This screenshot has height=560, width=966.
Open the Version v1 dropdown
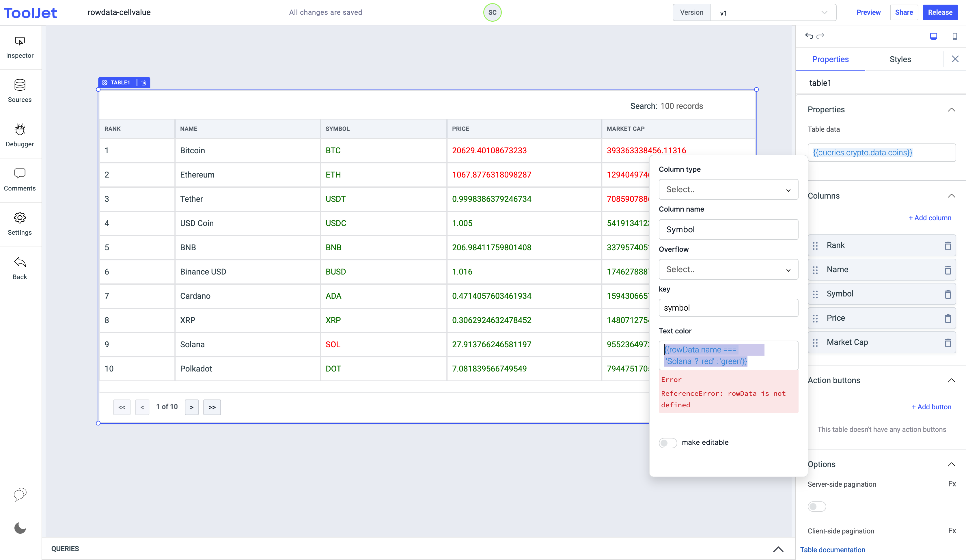point(773,13)
